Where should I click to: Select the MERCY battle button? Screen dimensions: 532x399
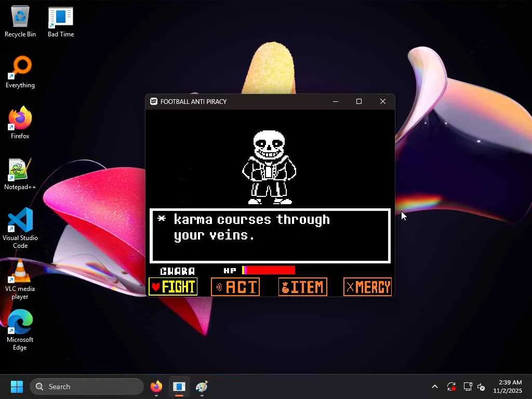tap(367, 287)
